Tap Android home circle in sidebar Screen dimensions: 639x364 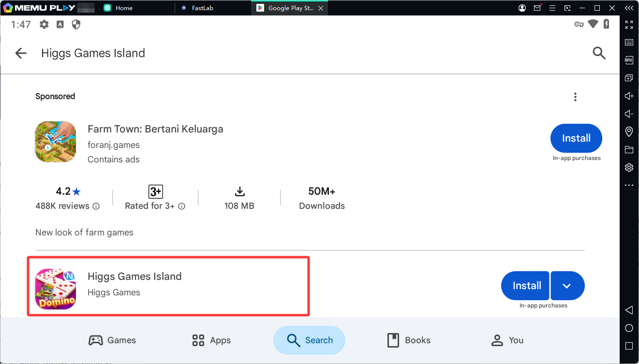629,328
